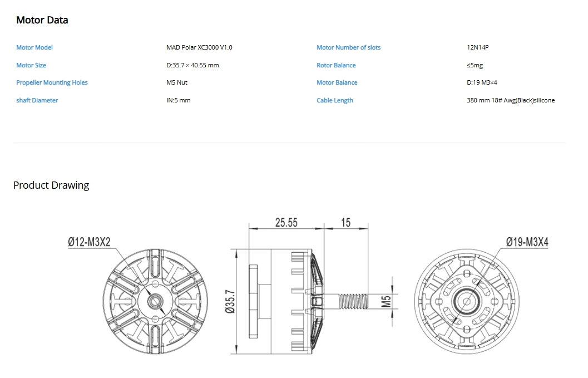The image size is (588, 378).
Task: Select the value "12N14P"
Action: tap(477, 47)
